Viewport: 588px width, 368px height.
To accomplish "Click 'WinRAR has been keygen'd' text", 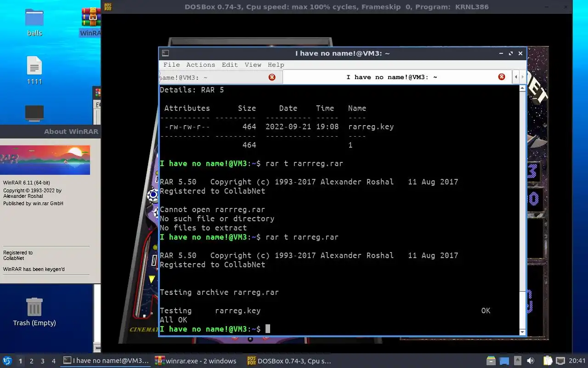I will [x=34, y=269].
